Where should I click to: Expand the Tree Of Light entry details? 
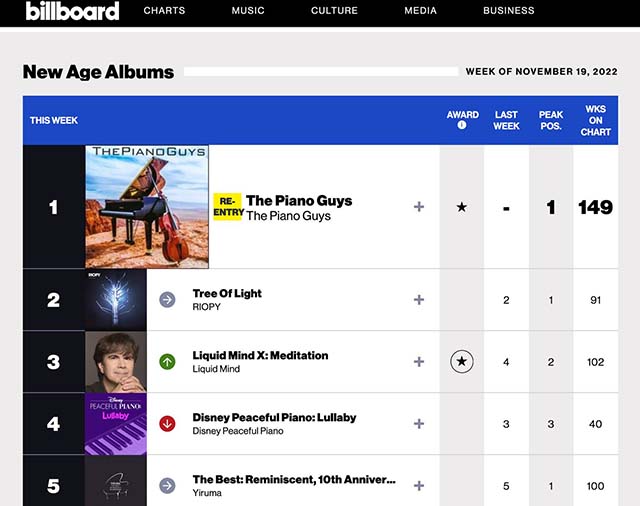pyautogui.click(x=419, y=300)
